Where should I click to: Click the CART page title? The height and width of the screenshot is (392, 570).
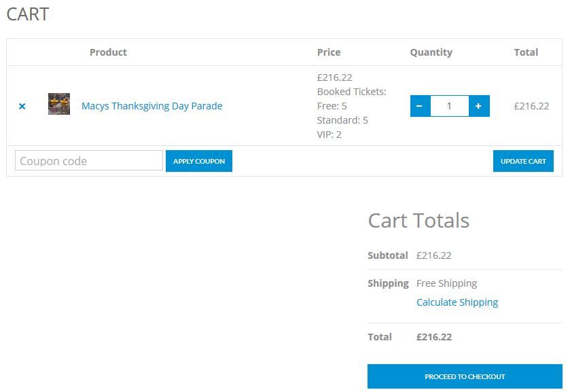click(28, 14)
